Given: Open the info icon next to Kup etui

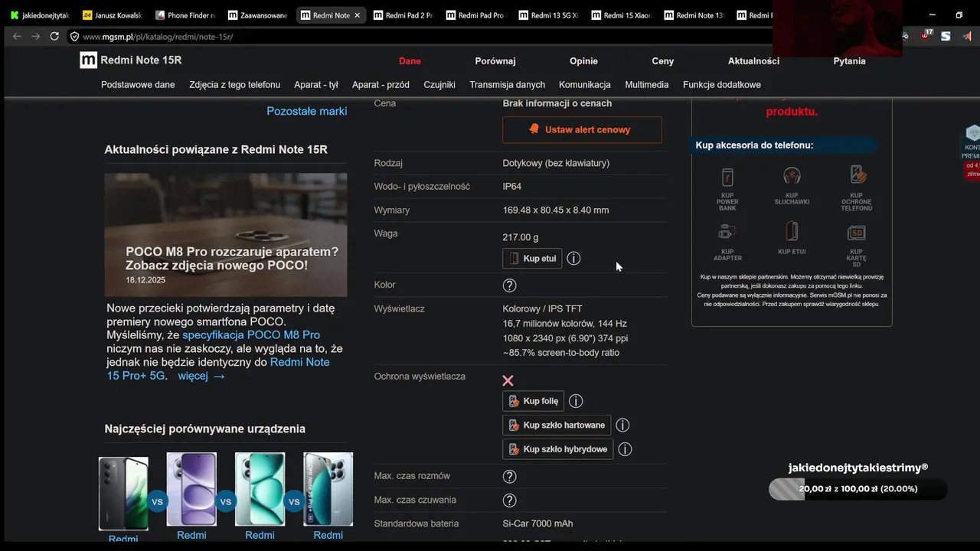Looking at the screenshot, I should 573,259.
